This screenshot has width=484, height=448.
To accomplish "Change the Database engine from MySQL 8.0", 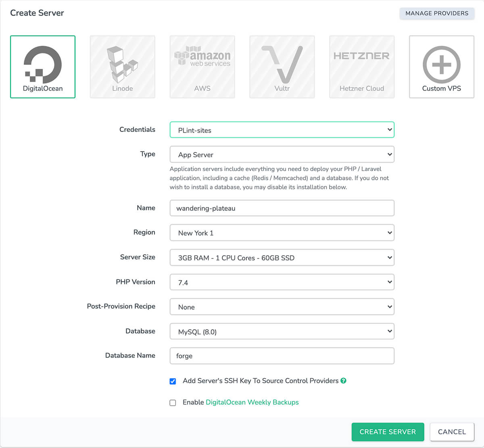I will (x=282, y=331).
